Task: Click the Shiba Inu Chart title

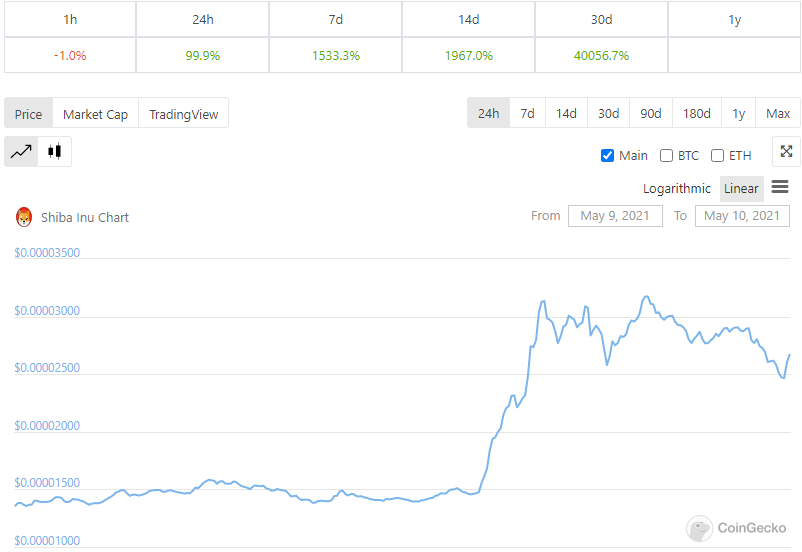Action: (85, 217)
